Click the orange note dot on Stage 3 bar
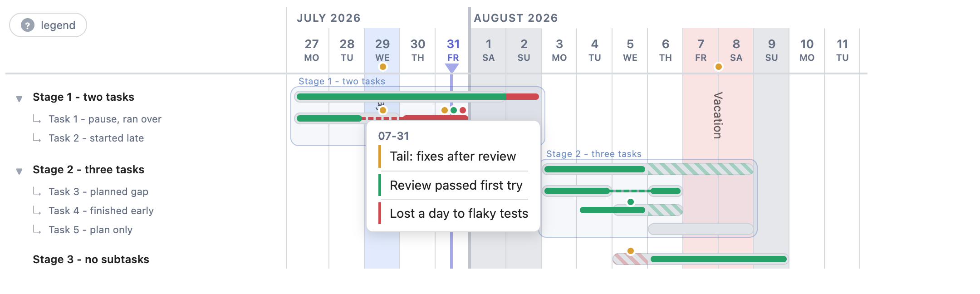Screen dimensions: 980x294 coord(631,251)
